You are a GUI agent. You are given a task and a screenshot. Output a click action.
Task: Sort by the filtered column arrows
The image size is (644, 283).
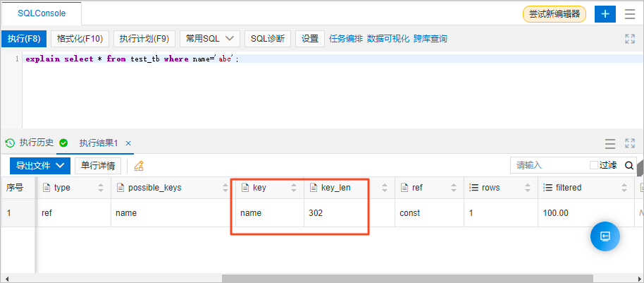pyautogui.click(x=624, y=188)
